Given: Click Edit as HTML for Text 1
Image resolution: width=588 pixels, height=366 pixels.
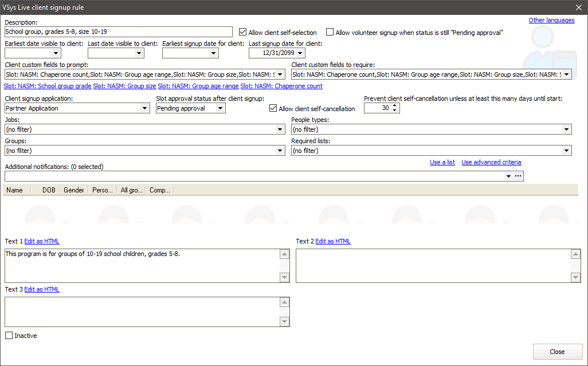Looking at the screenshot, I should point(42,241).
